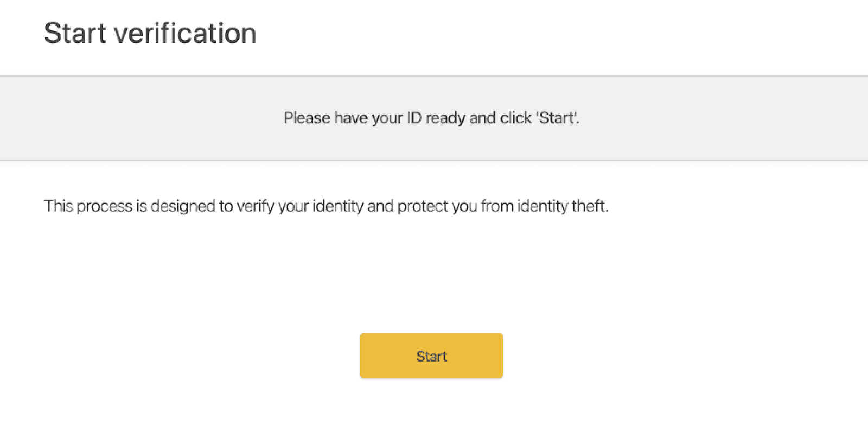Click the word "Please" in the gray banner

click(307, 118)
